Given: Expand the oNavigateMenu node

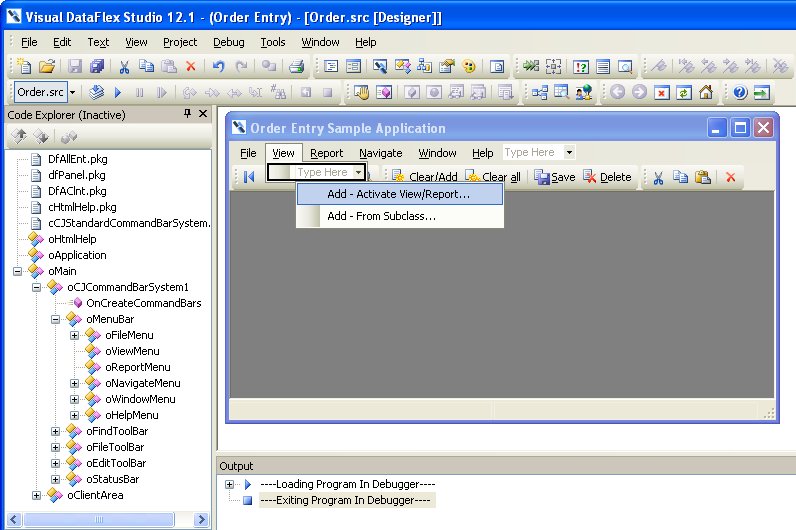Looking at the screenshot, I should (75, 383).
